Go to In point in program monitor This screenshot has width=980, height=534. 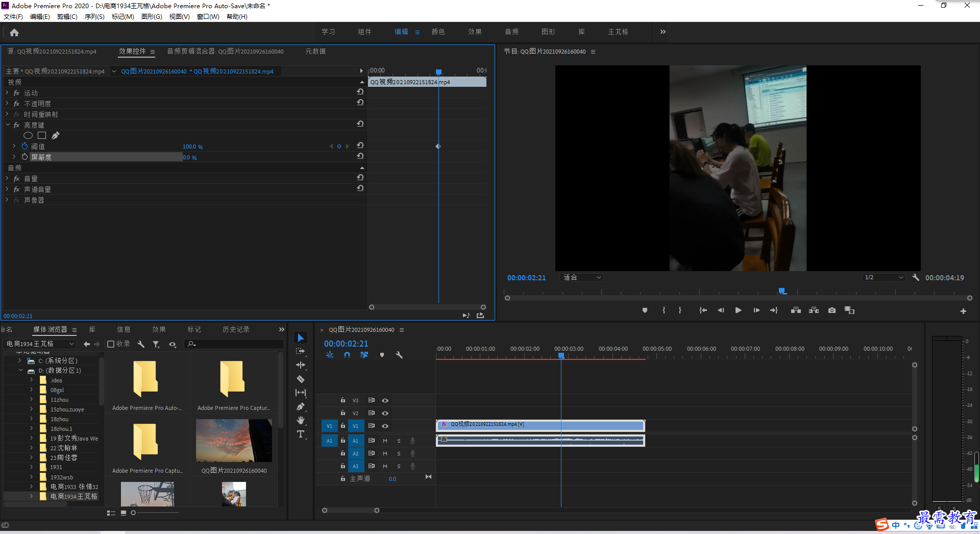tap(703, 310)
